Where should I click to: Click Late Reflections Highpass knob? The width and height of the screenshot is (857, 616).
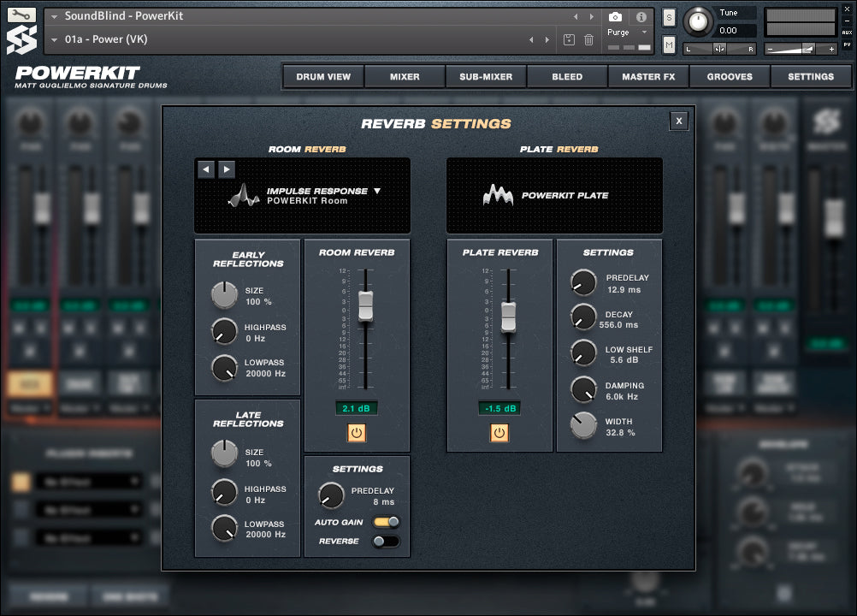[x=224, y=493]
